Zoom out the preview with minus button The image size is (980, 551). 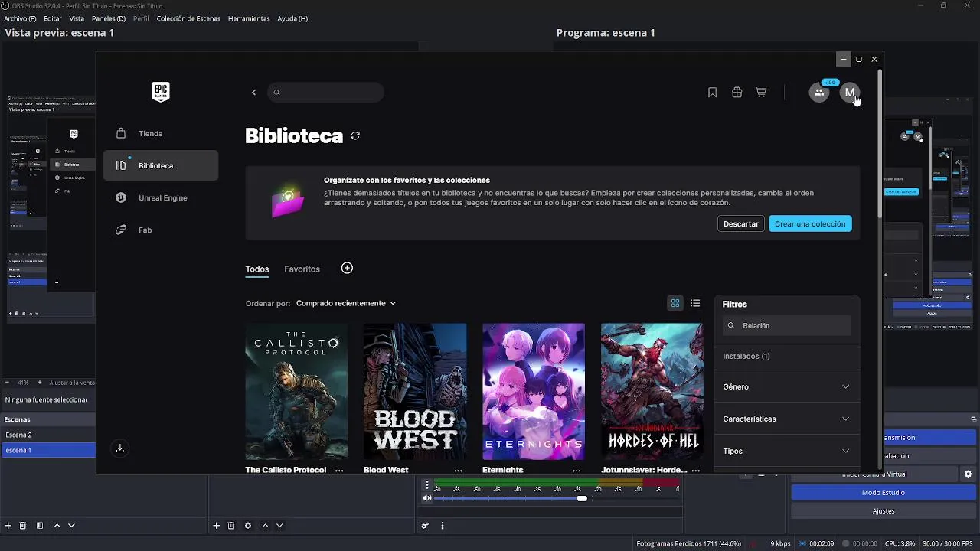(7, 382)
